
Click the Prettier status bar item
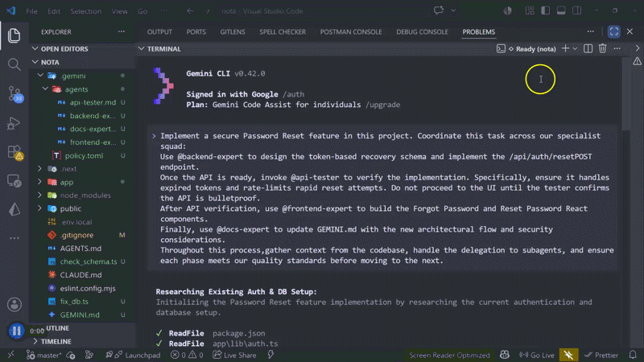click(x=601, y=355)
